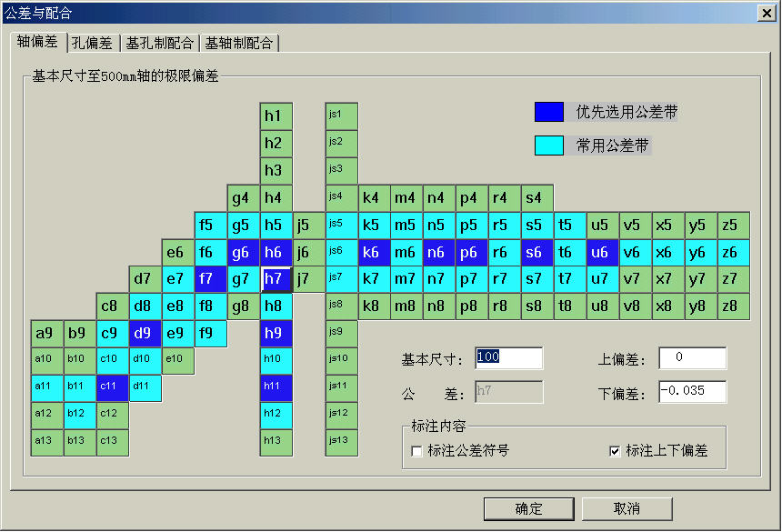The height and width of the screenshot is (532, 782).
Task: Select the k6 tolerance band cell
Action: point(373,252)
